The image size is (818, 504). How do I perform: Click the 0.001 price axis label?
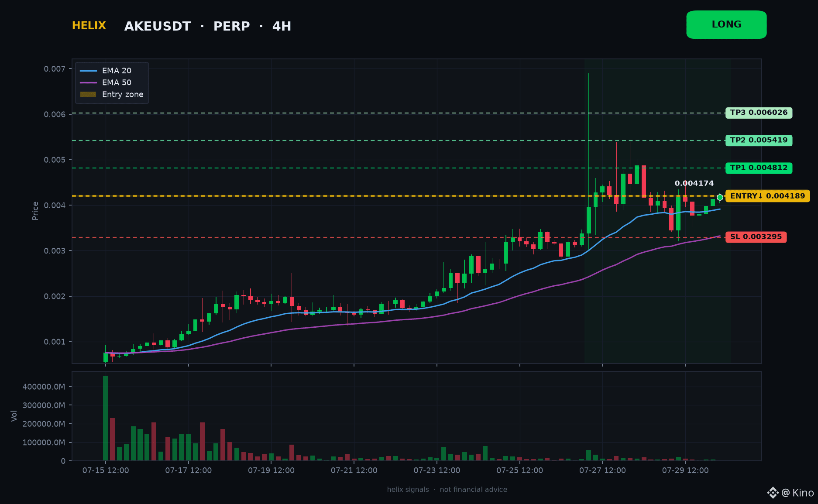(55, 342)
